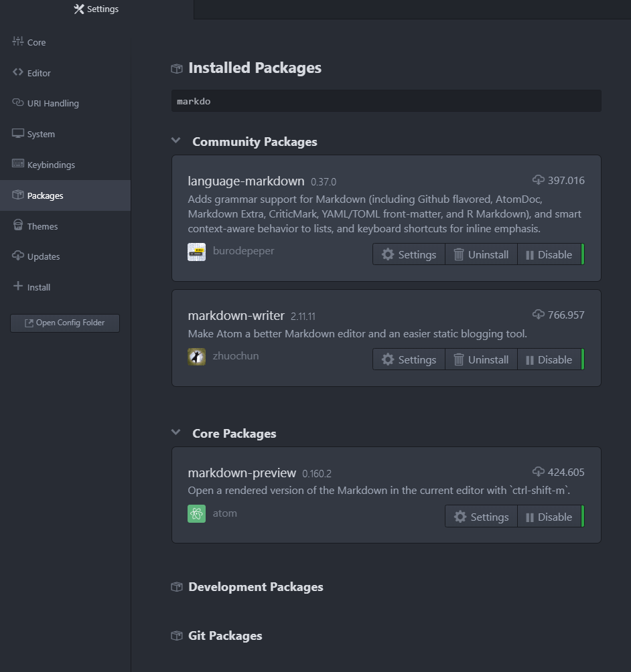This screenshot has width=631, height=672.
Task: Open the System settings monitor icon
Action: pyautogui.click(x=17, y=133)
